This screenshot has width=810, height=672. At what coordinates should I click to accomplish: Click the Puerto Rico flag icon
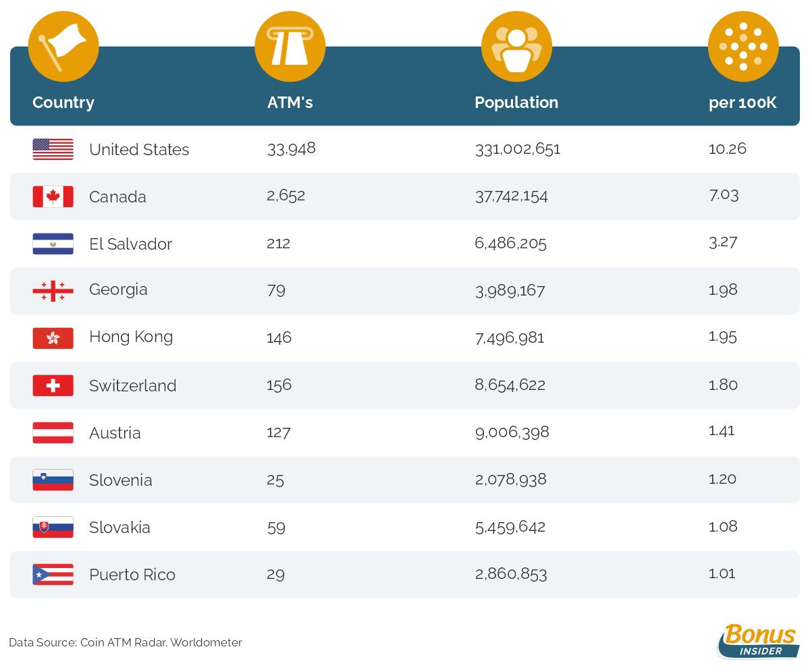53,574
